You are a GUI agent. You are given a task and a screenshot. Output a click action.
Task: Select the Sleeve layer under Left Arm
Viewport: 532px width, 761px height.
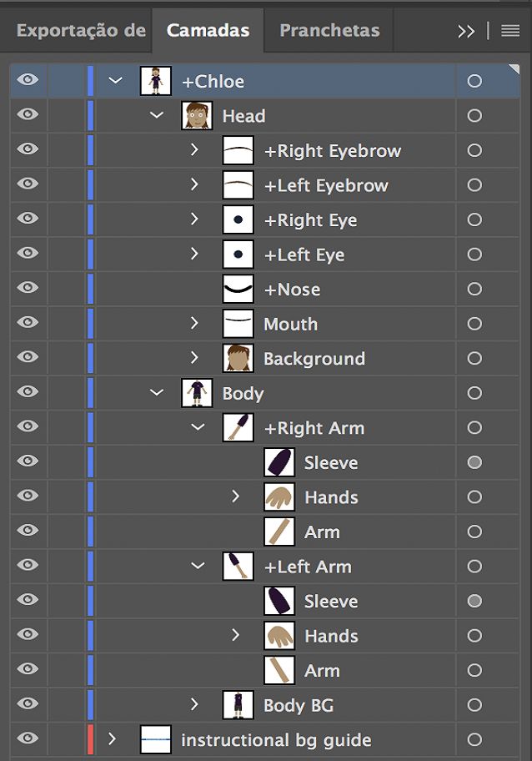pos(332,601)
